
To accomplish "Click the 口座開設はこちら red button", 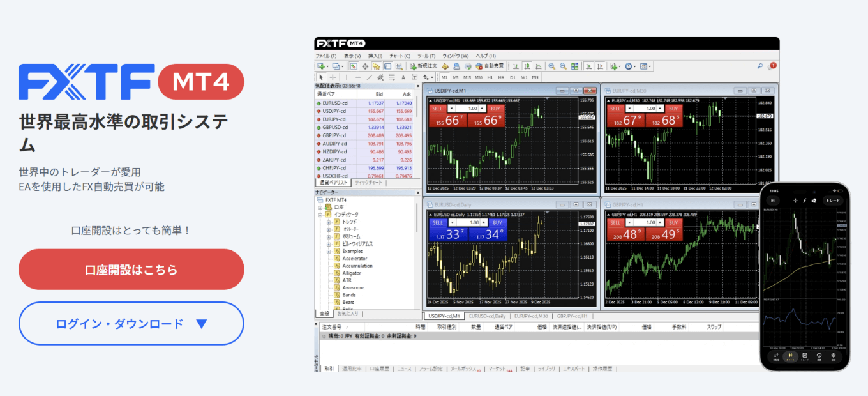I will [131, 270].
